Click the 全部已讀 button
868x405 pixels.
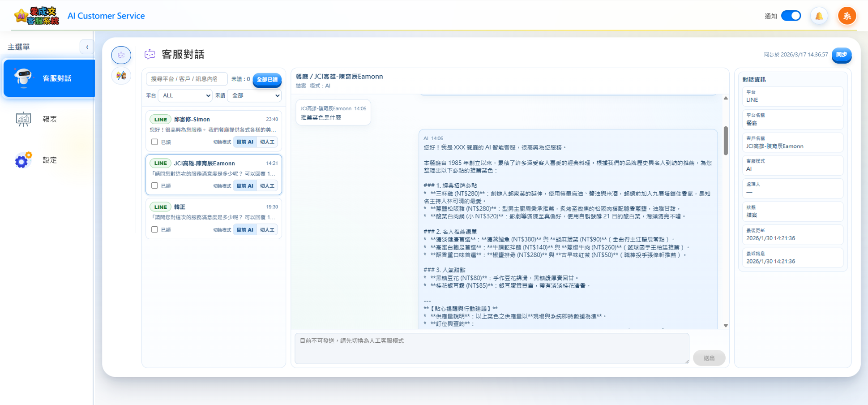pos(267,80)
